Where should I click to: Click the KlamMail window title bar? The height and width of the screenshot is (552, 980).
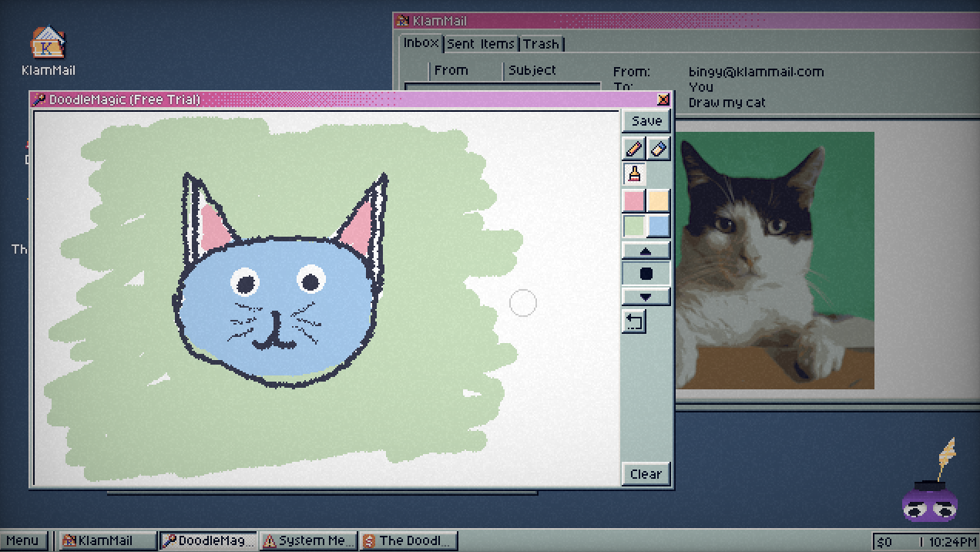[x=686, y=21]
